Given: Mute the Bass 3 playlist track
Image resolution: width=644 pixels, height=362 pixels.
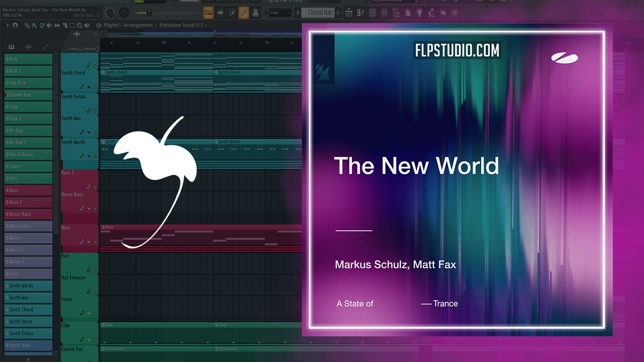Looking at the screenshot, I should [x=95, y=187].
